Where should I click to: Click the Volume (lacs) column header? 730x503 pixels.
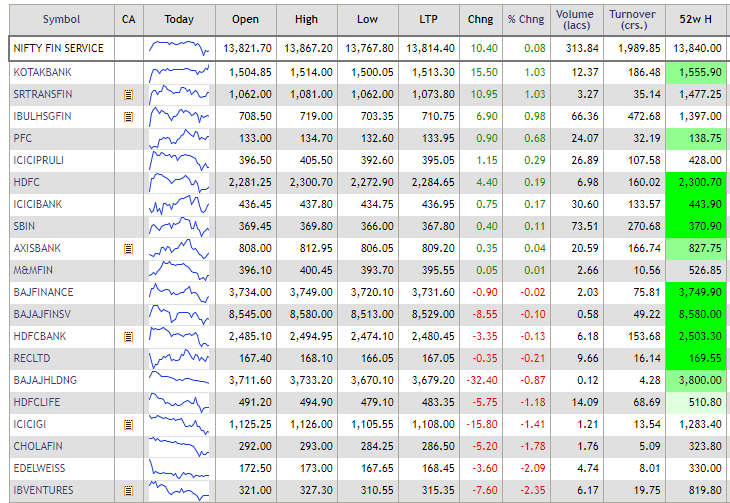click(x=574, y=19)
